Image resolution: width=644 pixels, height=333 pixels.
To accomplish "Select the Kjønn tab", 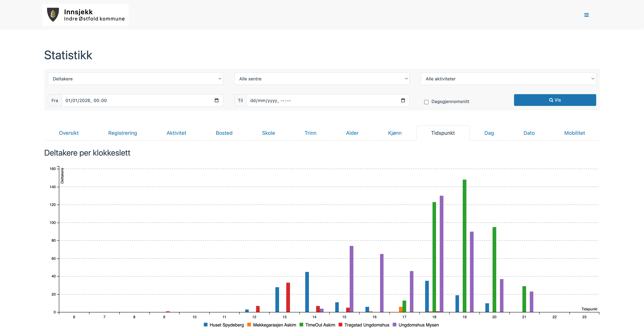I will pos(394,133).
